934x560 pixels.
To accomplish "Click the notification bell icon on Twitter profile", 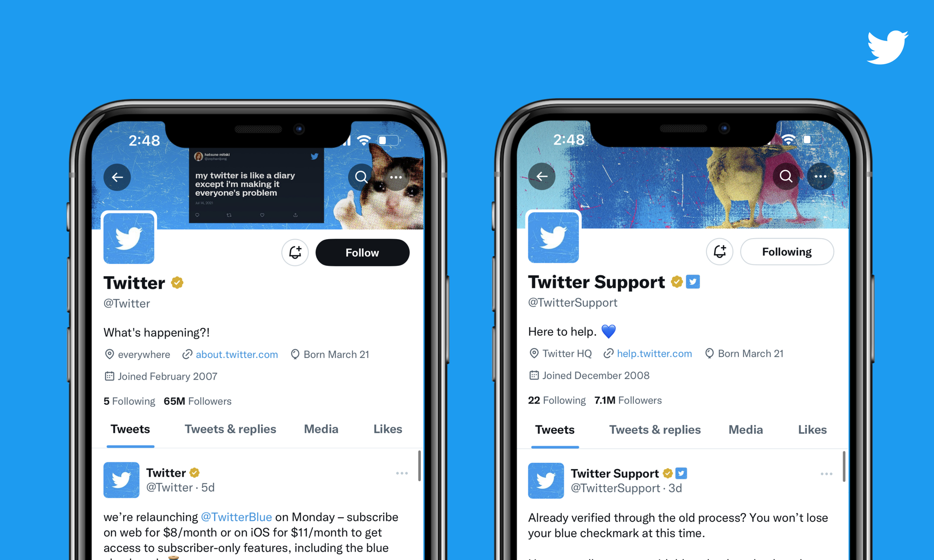I will [x=296, y=252].
